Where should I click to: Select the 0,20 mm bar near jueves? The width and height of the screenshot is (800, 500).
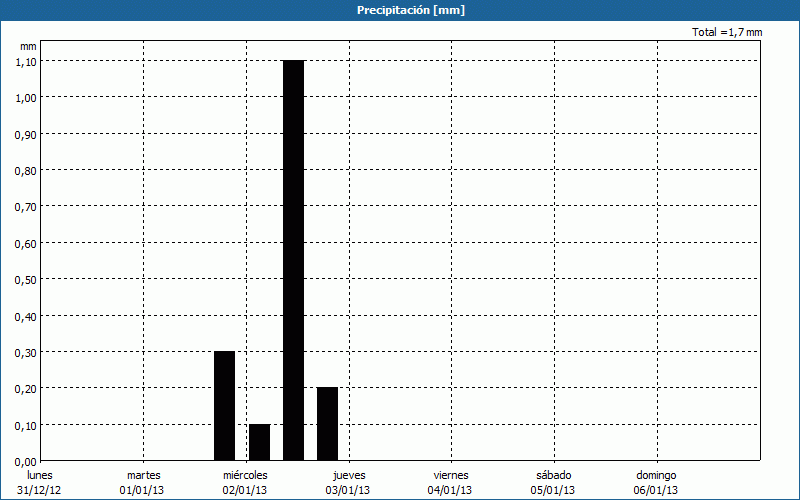pos(327,423)
